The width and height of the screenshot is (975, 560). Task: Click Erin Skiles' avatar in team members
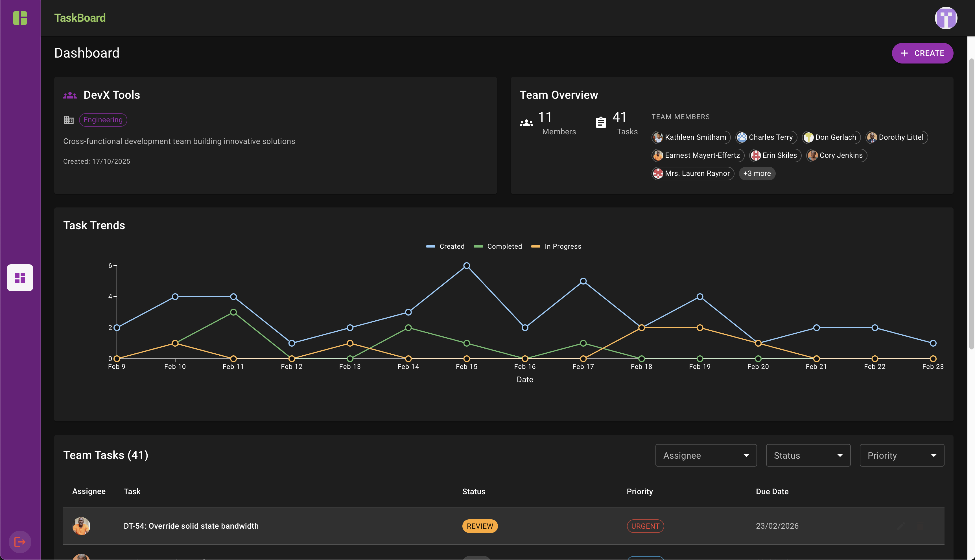[756, 156]
